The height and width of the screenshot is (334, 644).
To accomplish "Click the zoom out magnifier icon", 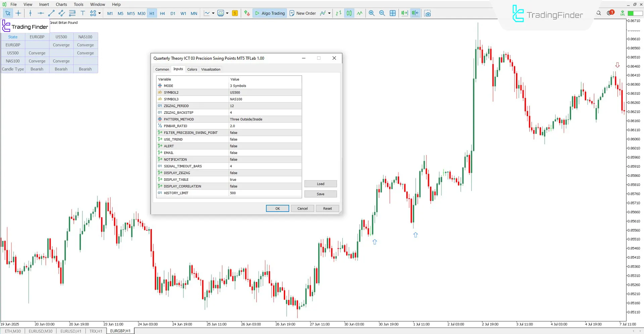I will point(382,13).
